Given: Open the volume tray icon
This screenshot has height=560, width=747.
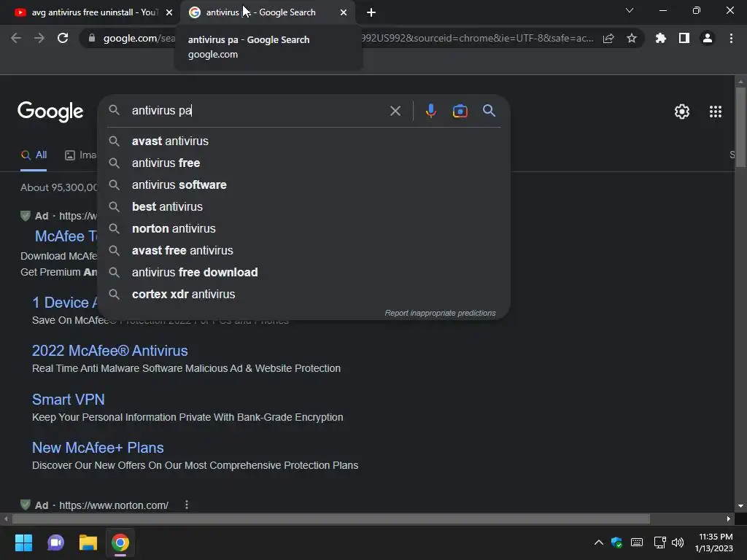Looking at the screenshot, I should 678,542.
